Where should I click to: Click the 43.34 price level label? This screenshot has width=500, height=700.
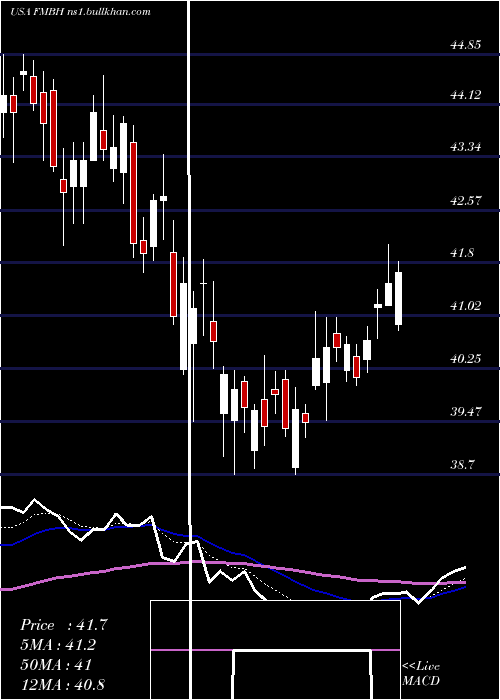point(466,147)
